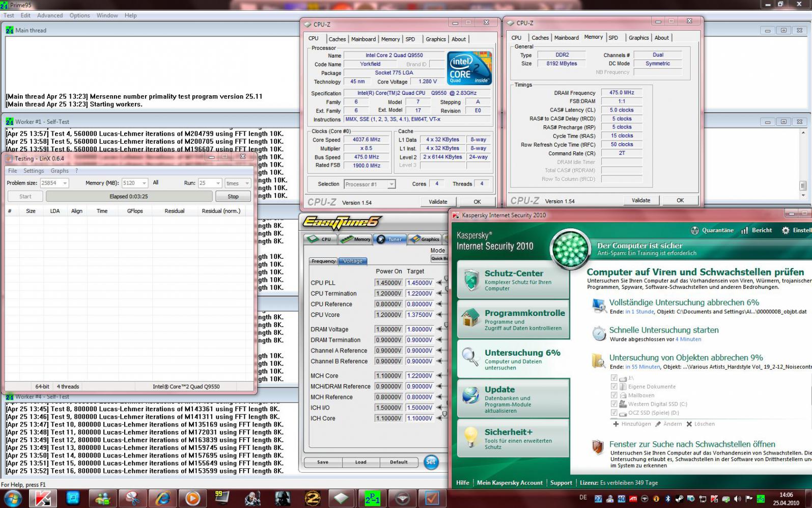Toggle the Western Digital SSD (C:) checkbox
Screen dimensions: 812x508
pos(613,404)
